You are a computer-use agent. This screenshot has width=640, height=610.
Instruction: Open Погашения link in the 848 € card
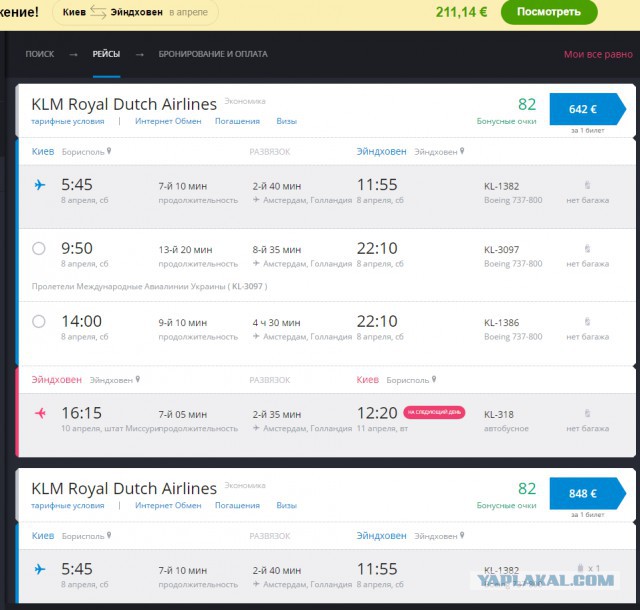pos(237,505)
